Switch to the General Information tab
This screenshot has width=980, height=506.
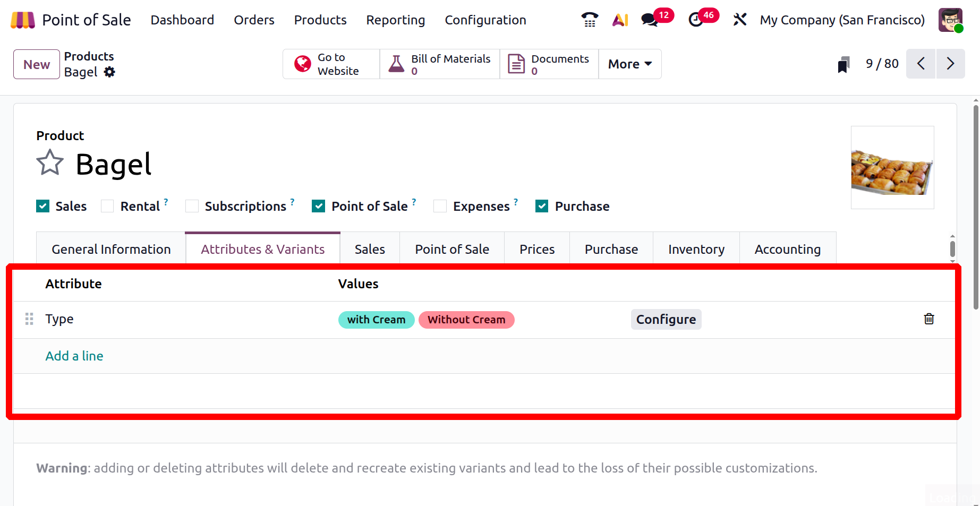click(x=111, y=249)
